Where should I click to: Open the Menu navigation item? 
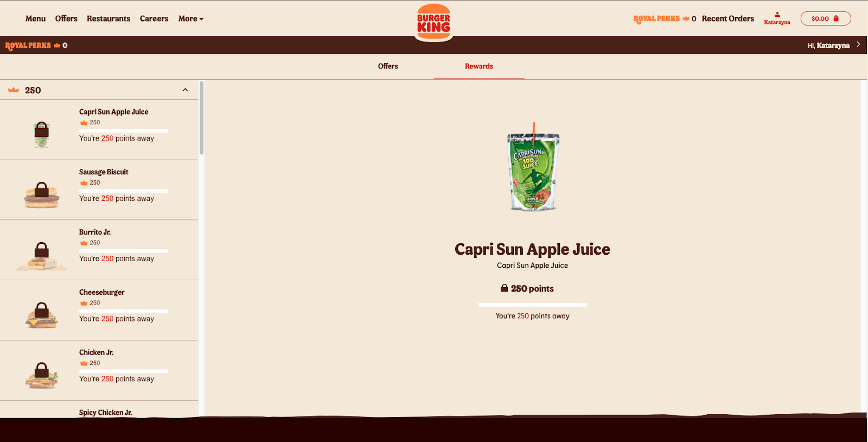pos(35,18)
